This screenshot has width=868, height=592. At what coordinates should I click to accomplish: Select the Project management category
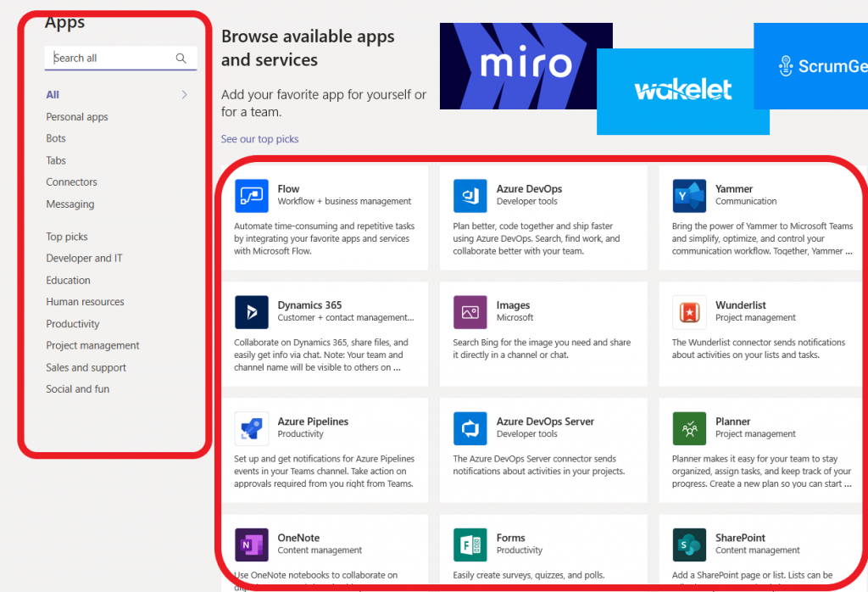[92, 345]
